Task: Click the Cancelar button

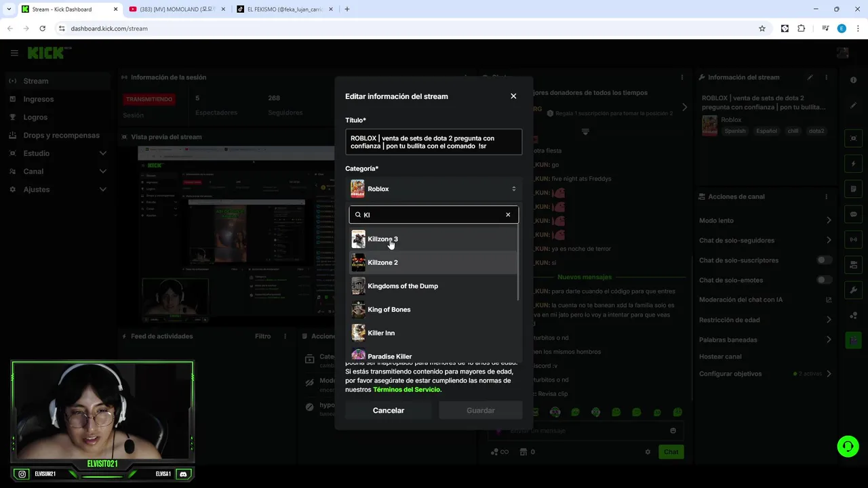Action: 389,411
